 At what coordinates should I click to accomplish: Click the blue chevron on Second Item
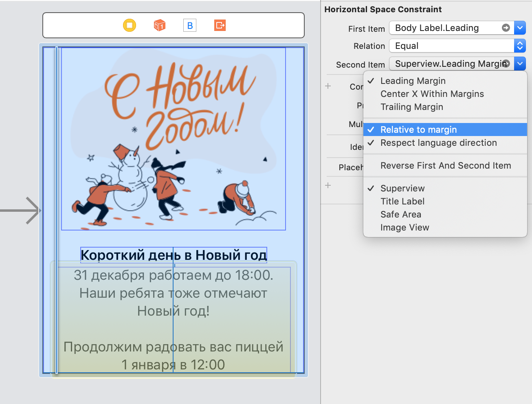pyautogui.click(x=519, y=64)
